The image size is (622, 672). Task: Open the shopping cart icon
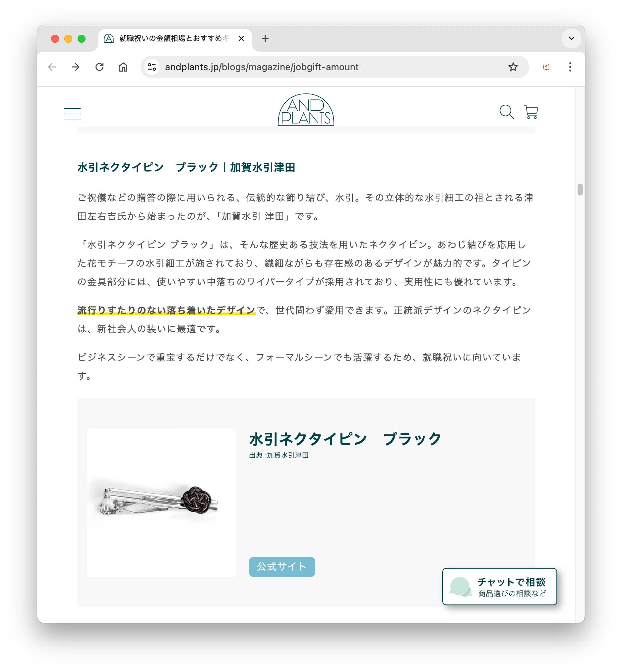(x=531, y=112)
